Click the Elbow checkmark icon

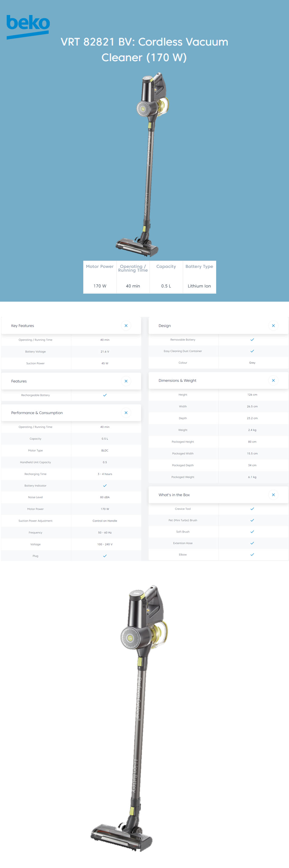click(252, 555)
